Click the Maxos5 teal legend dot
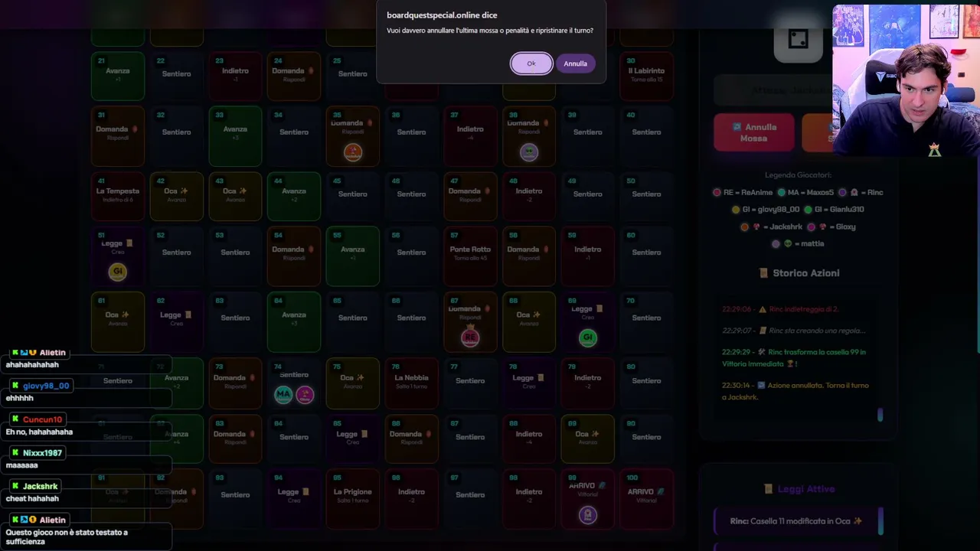980x551 pixels. [782, 193]
